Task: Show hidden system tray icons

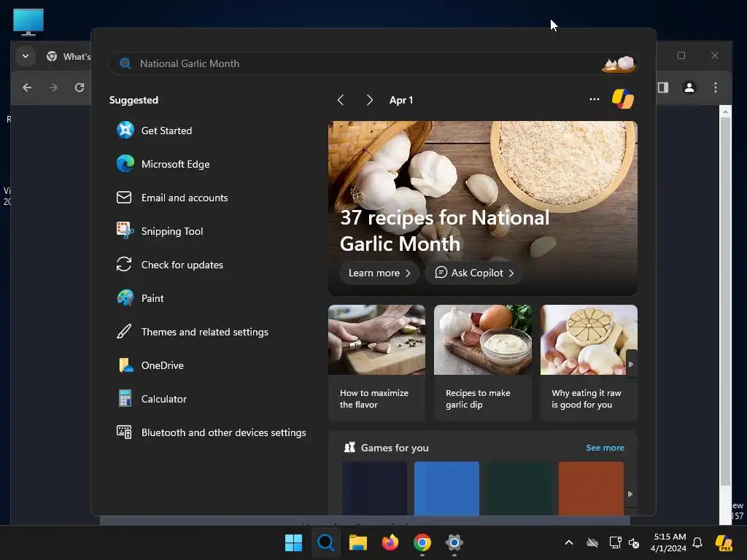Action: pyautogui.click(x=569, y=542)
